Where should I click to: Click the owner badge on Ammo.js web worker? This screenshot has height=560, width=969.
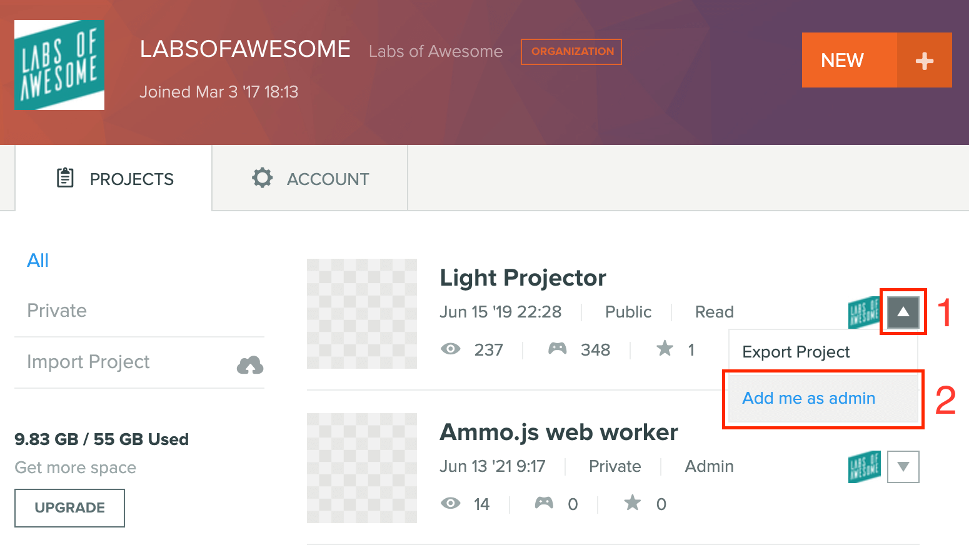tap(864, 467)
